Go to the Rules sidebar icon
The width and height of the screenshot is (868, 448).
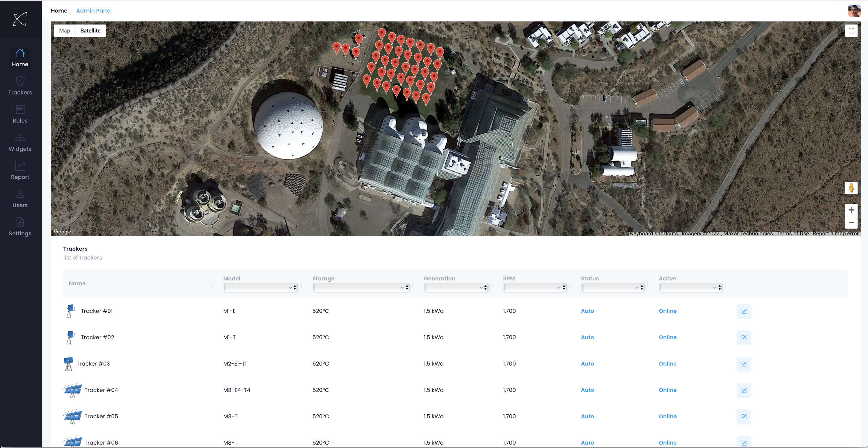(x=20, y=109)
